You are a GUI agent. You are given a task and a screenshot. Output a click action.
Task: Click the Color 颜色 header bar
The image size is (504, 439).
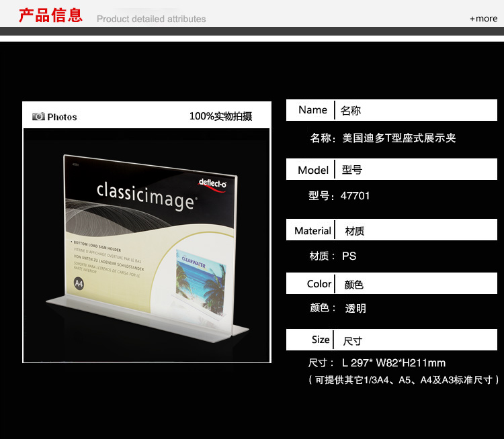click(392, 283)
